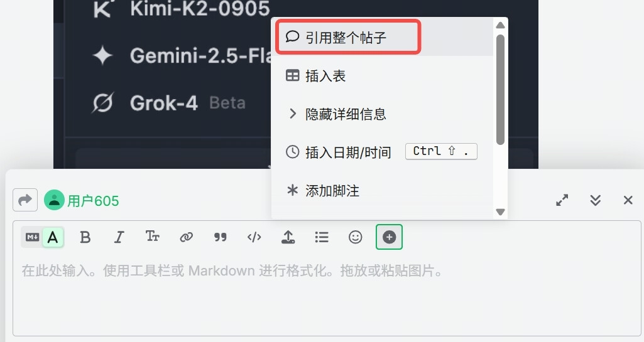Viewport: 644px width, 342px height.
Task: Switch to Markdown editor mode
Action: coord(32,237)
